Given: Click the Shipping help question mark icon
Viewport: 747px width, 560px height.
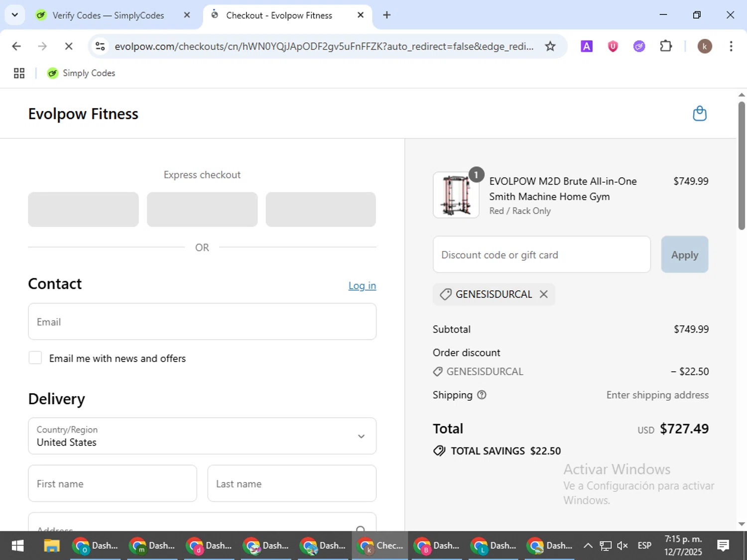Looking at the screenshot, I should point(482,395).
